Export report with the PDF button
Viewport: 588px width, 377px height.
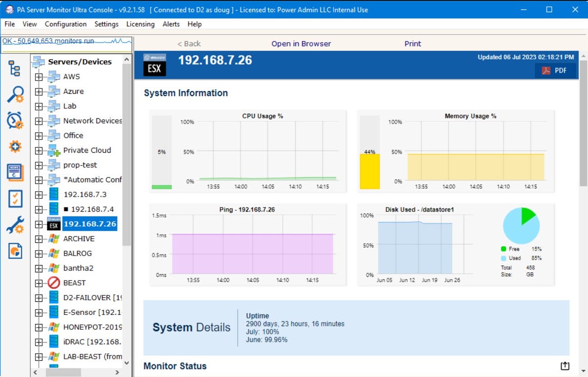555,71
